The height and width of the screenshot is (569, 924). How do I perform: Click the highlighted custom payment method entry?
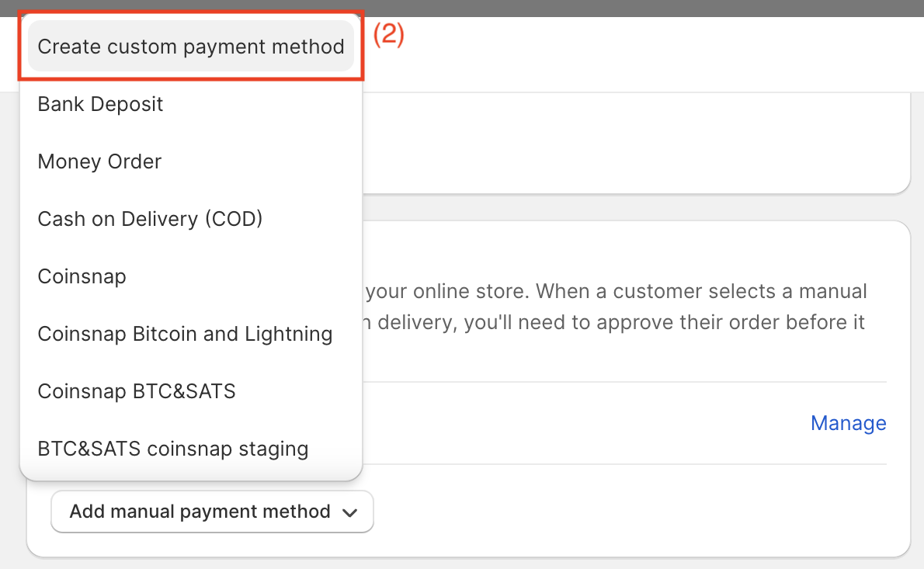190,47
